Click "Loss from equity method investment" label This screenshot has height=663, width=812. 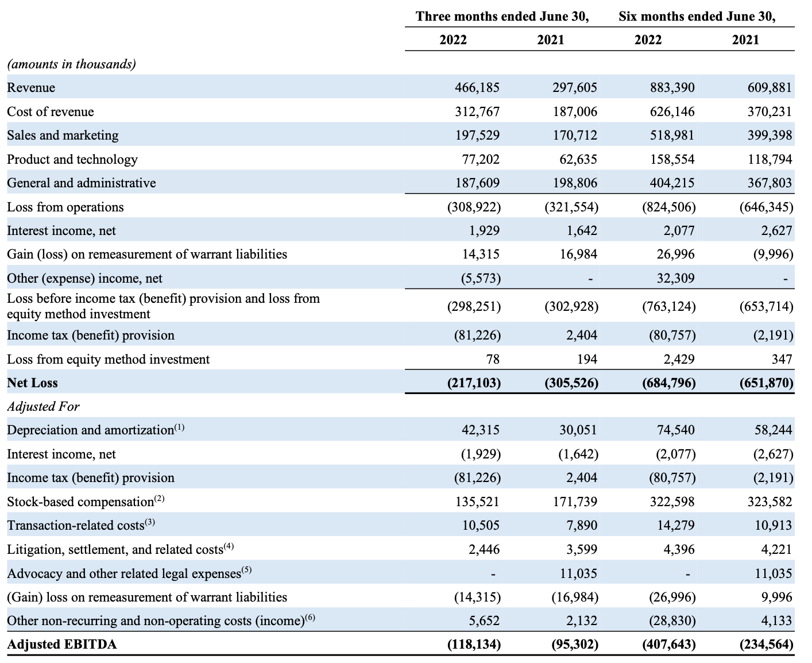pos(108,359)
